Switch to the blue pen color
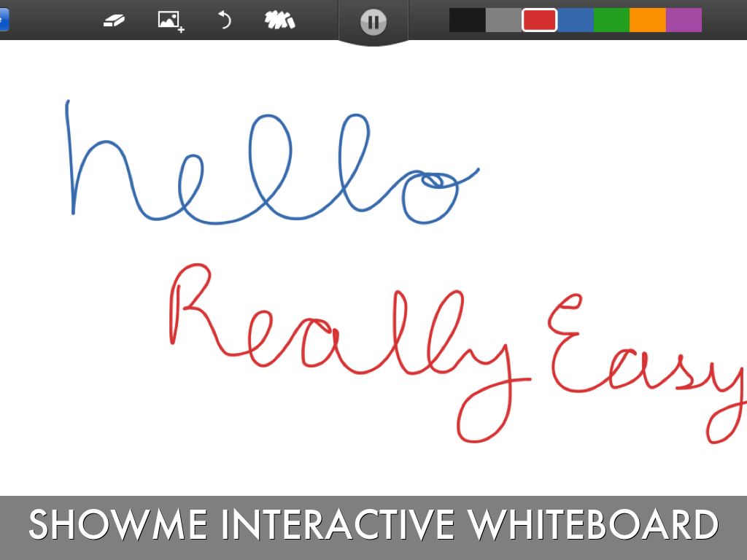The width and height of the screenshot is (747, 560). (576, 20)
